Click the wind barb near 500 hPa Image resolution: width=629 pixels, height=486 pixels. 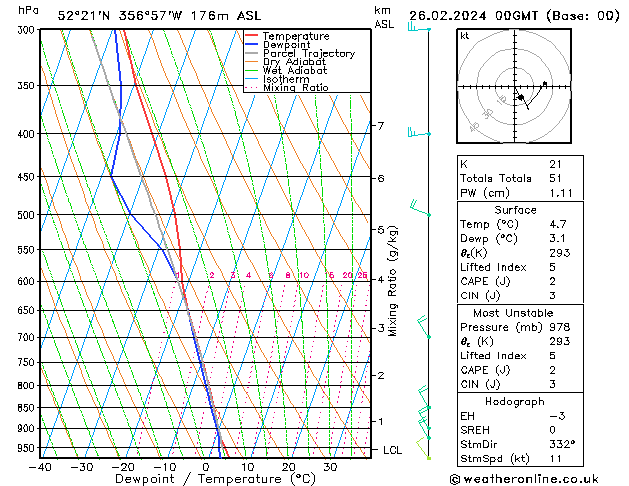[x=420, y=209]
